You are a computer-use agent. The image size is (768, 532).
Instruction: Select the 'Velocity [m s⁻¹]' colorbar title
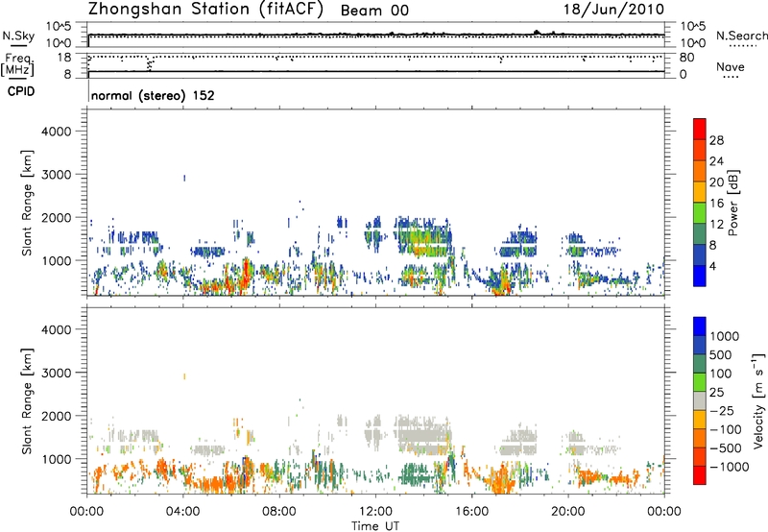[758, 400]
